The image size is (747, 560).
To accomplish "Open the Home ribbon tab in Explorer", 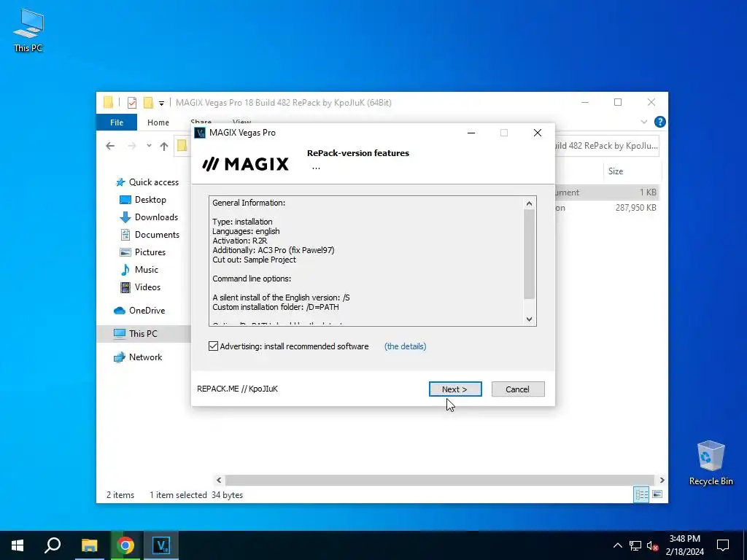I will (x=158, y=122).
